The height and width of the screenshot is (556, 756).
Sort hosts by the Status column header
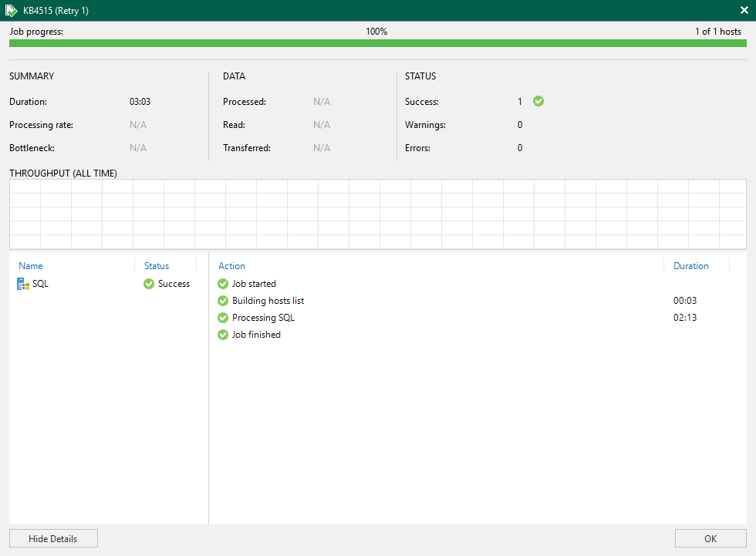pyautogui.click(x=157, y=266)
